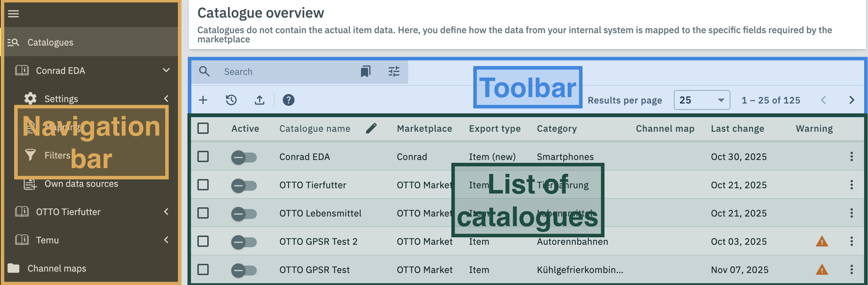This screenshot has width=868, height=285.
Task: Add a new catalogue with plus icon
Action: click(x=203, y=100)
